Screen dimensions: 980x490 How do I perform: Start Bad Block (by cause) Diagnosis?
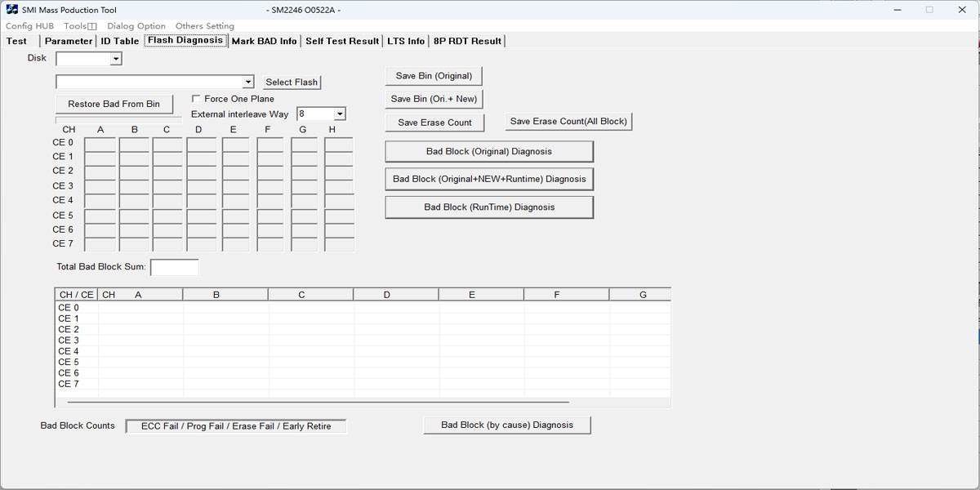506,425
